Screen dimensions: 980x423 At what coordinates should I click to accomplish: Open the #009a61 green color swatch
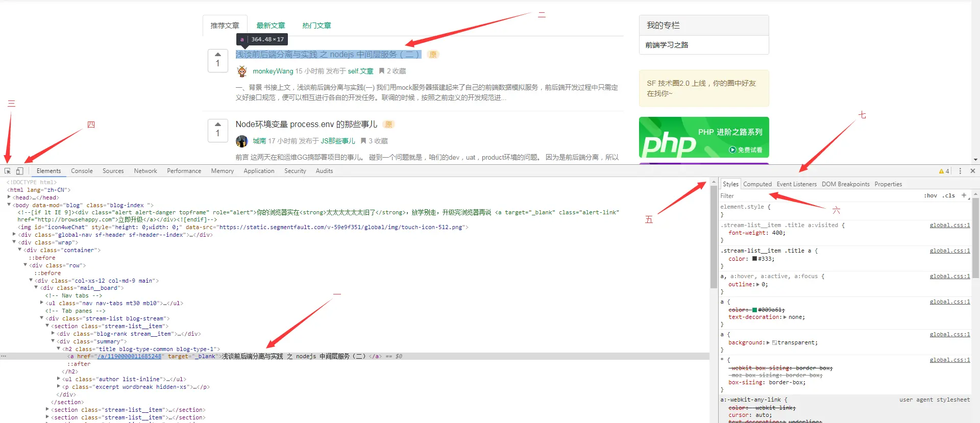(754, 310)
